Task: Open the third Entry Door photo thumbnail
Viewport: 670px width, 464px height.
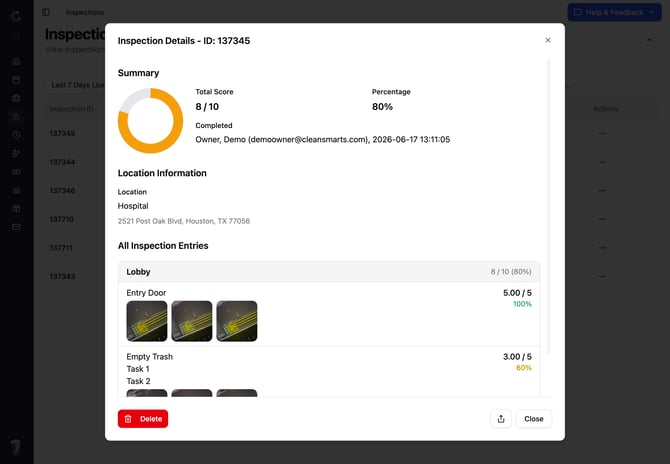Action: click(237, 321)
